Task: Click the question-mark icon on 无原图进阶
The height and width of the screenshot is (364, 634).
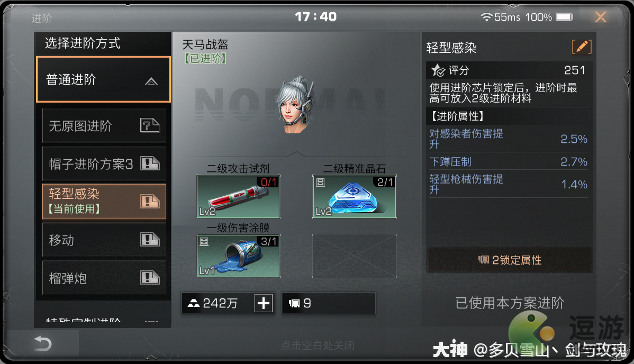Action: [150, 125]
